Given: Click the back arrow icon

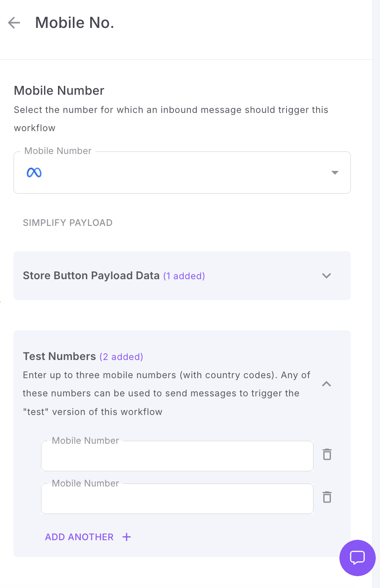Looking at the screenshot, I should [x=14, y=23].
